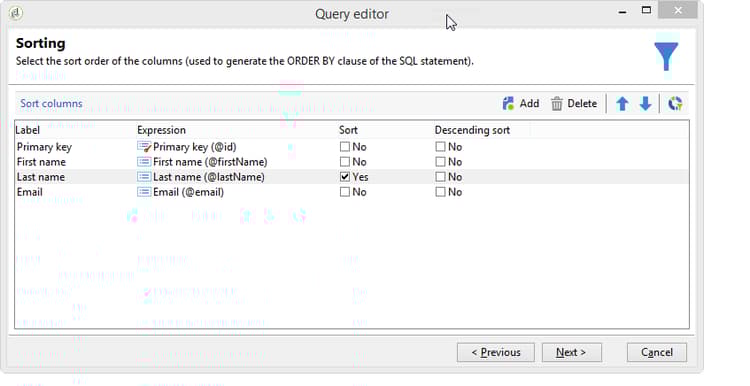Click the Add sort column icon

click(508, 103)
